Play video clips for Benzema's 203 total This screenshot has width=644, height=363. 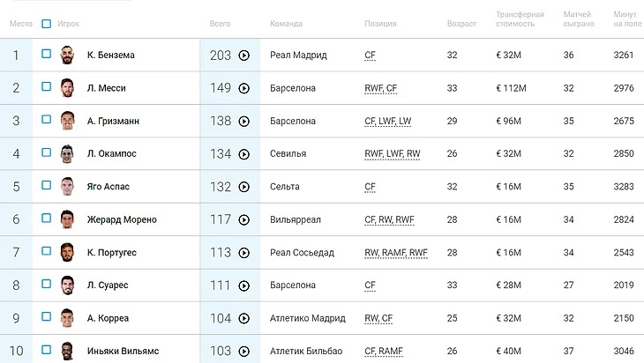pos(243,55)
